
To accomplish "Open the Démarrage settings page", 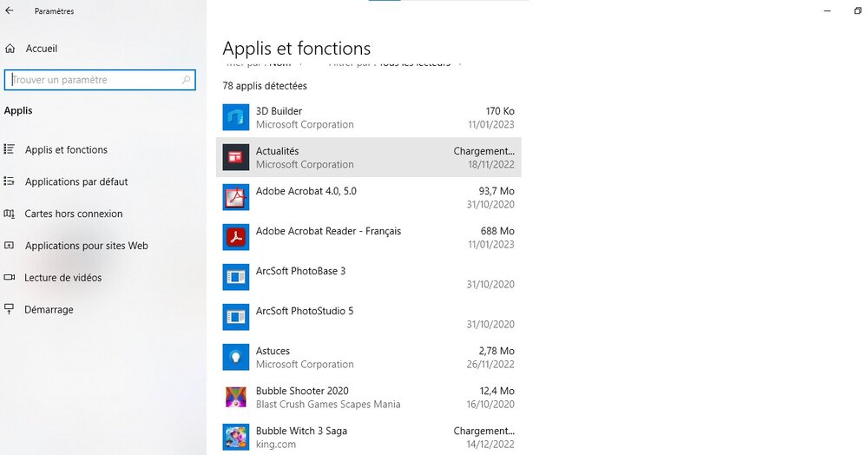I will [x=49, y=310].
